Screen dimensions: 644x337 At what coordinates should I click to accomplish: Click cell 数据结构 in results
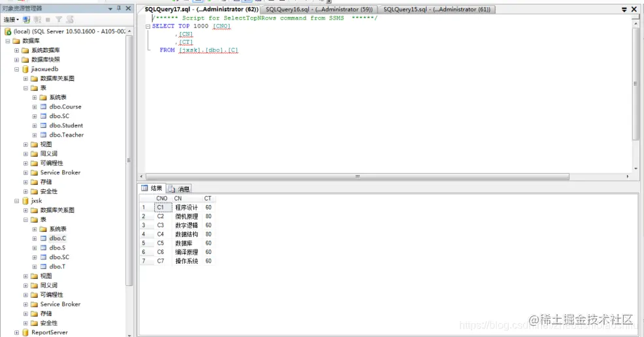(x=186, y=234)
